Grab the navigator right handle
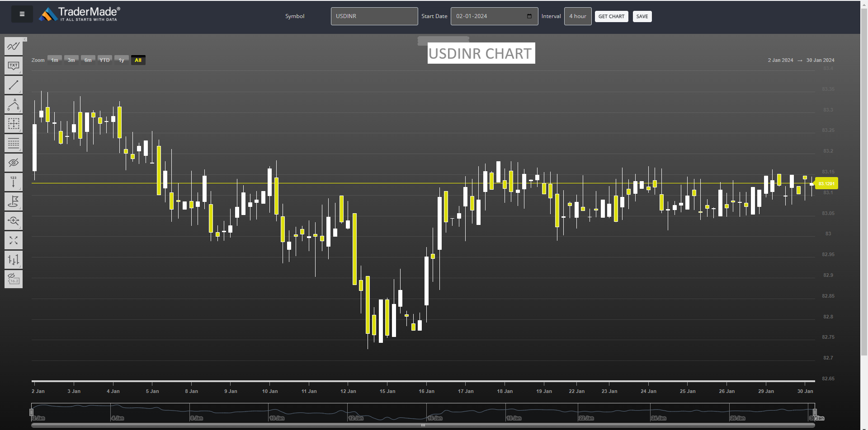Image resolution: width=868 pixels, height=430 pixels. tap(815, 412)
